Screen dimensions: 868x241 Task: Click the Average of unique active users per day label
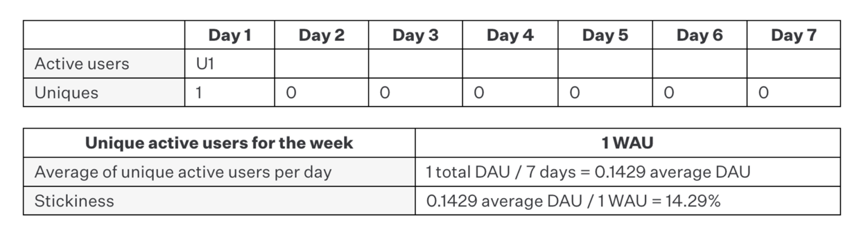183,172
